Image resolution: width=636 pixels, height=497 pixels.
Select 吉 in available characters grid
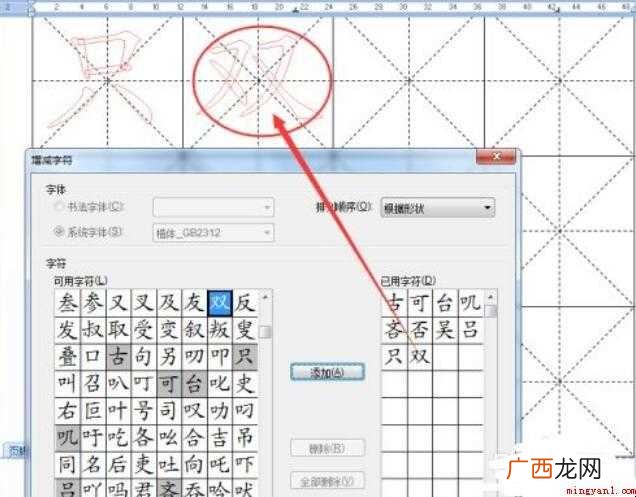pos(220,438)
